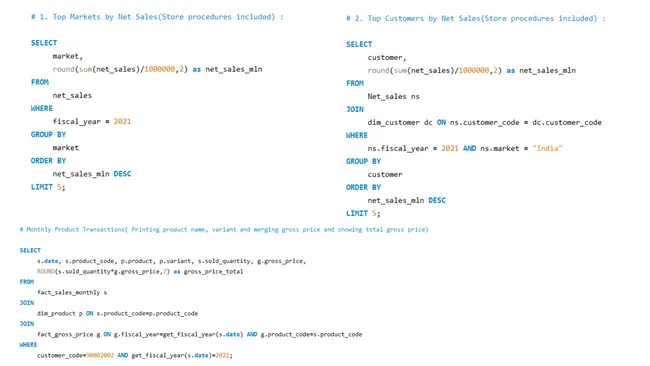The width and height of the screenshot is (650, 366).
Task: Click the 'gross_price_total' alias
Action: [213, 271]
